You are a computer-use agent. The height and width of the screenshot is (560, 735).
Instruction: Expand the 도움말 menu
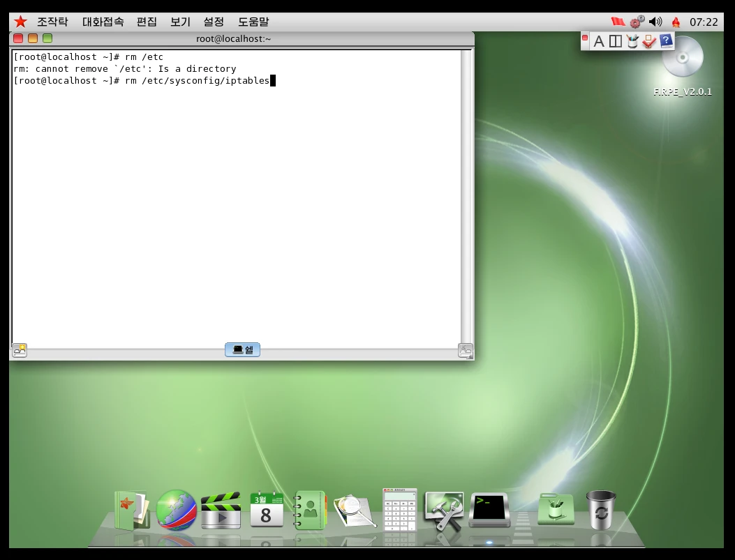[253, 22]
